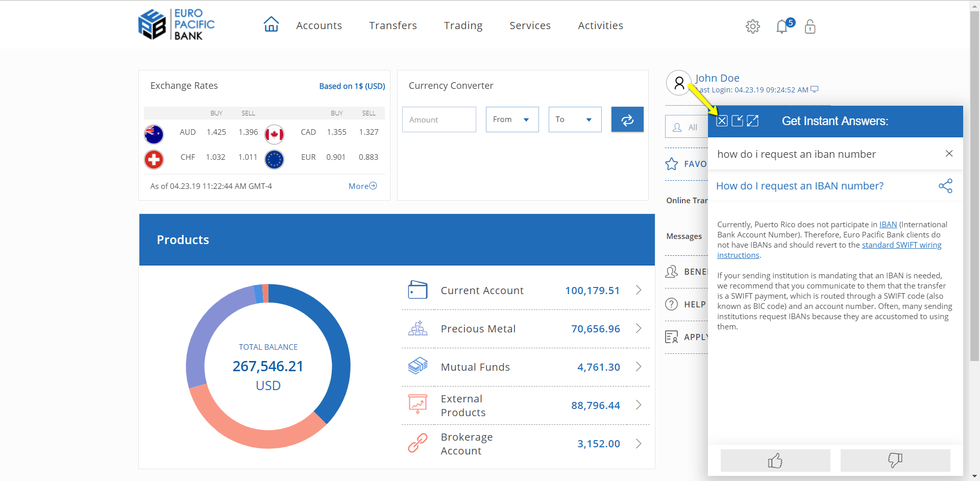Screen dimensions: 980x481
Task: Clear the IBAN search query
Action: [949, 154]
